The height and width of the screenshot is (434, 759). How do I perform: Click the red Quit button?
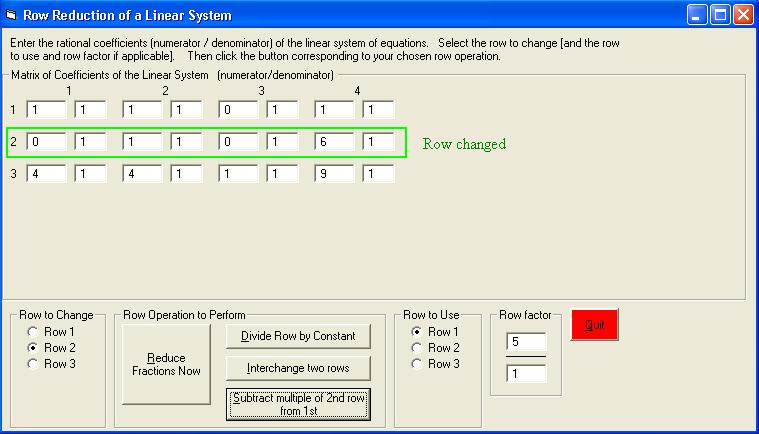click(x=594, y=325)
